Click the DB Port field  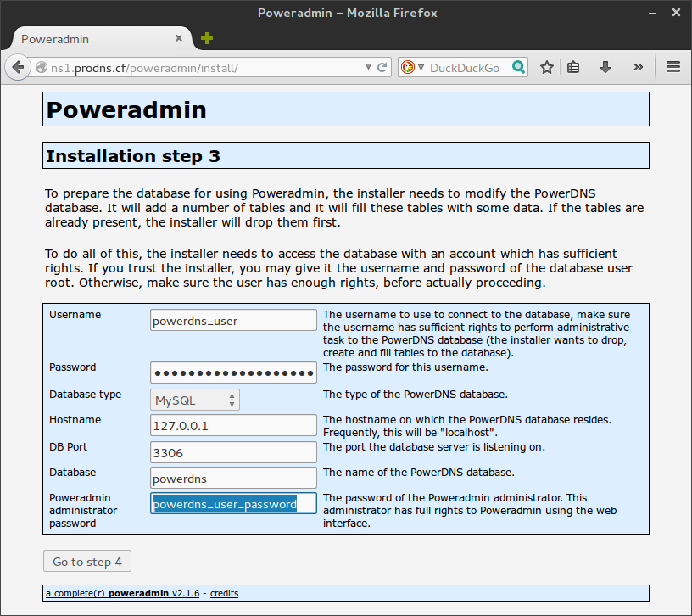tap(233, 452)
